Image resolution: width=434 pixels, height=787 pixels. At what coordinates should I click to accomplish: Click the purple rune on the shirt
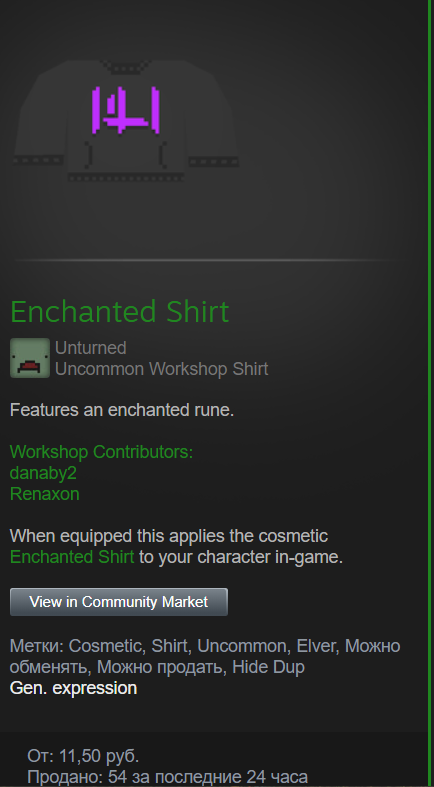coord(125,110)
